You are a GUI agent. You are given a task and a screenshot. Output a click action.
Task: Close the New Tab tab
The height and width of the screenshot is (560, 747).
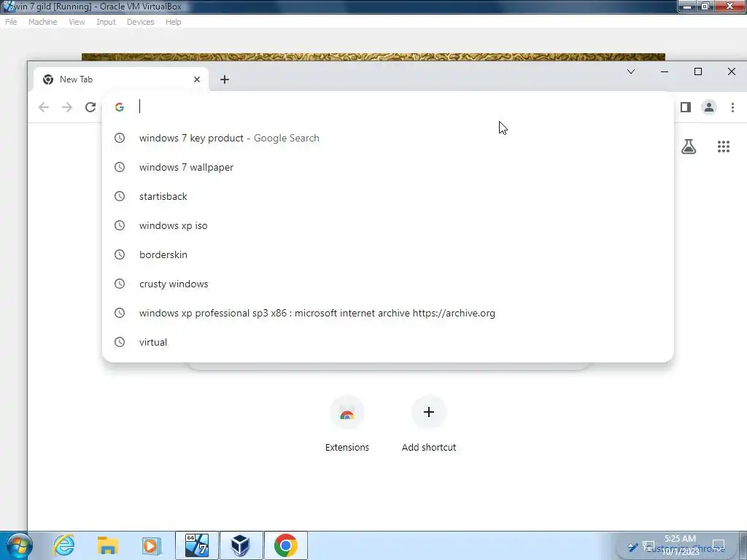tap(197, 79)
